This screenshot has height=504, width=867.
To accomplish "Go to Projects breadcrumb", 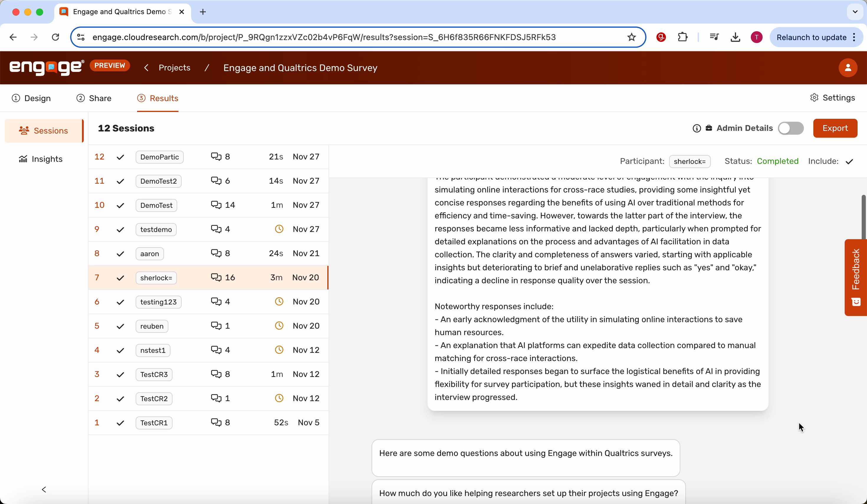I will pos(175,68).
